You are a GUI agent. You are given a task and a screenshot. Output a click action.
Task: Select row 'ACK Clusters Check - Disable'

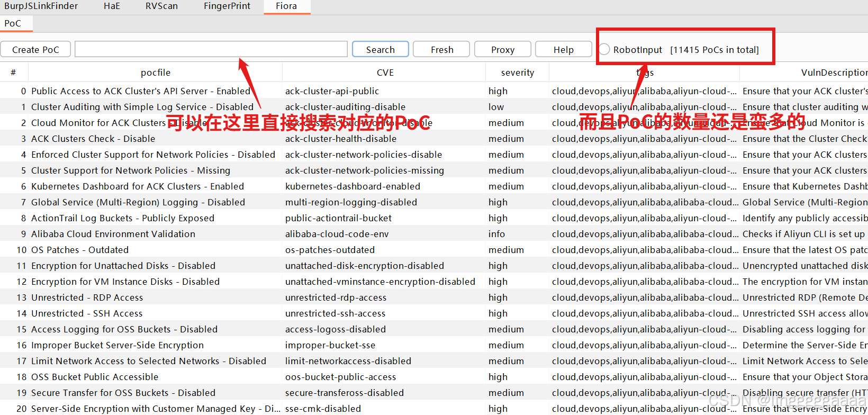(434, 139)
